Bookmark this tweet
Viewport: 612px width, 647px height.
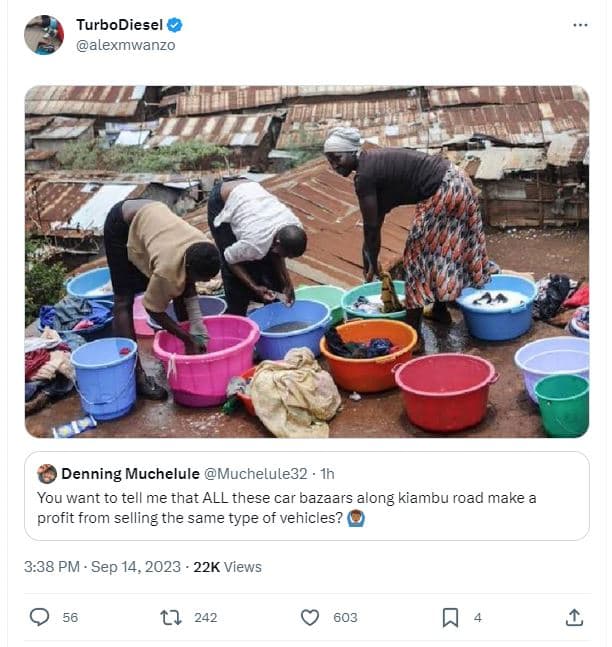[x=450, y=617]
